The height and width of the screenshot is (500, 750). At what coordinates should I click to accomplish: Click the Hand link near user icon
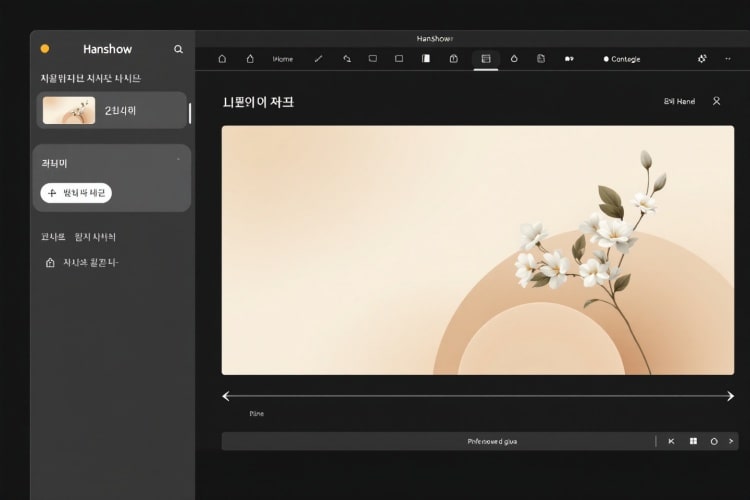click(679, 101)
